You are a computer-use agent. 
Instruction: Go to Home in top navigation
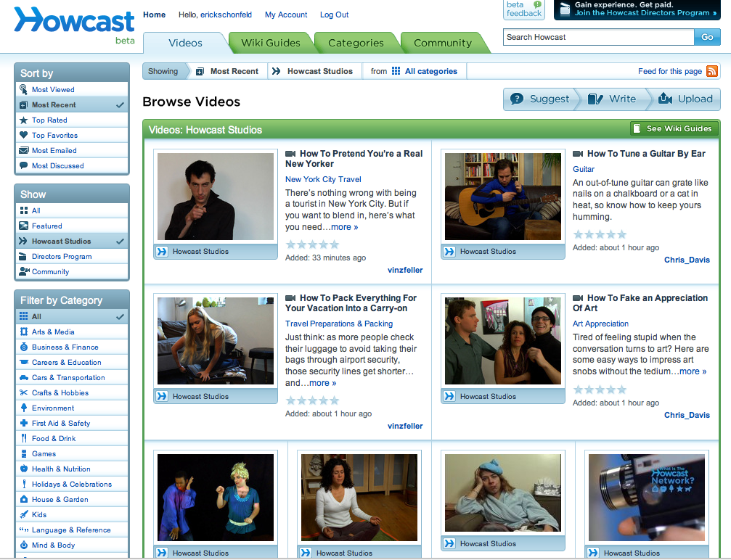pos(155,15)
